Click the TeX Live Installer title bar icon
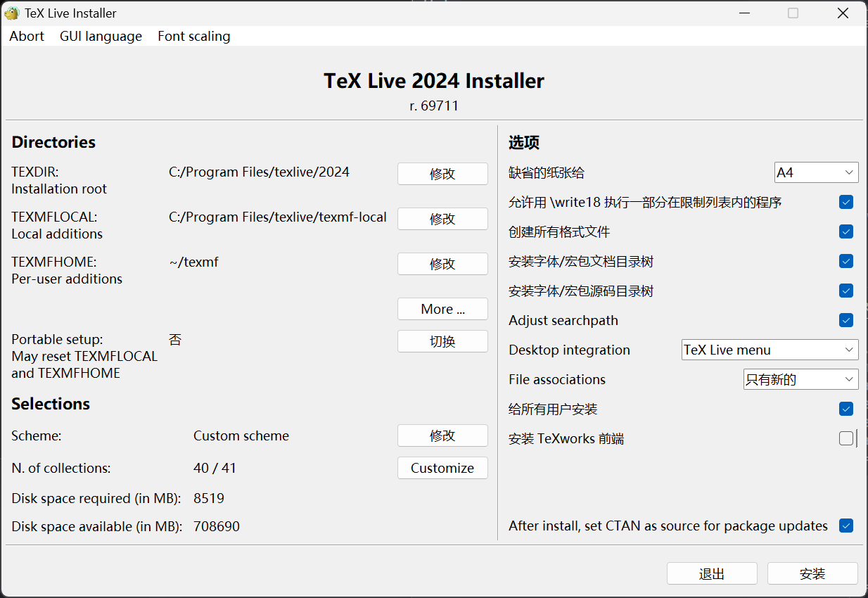This screenshot has height=598, width=868. click(12, 13)
